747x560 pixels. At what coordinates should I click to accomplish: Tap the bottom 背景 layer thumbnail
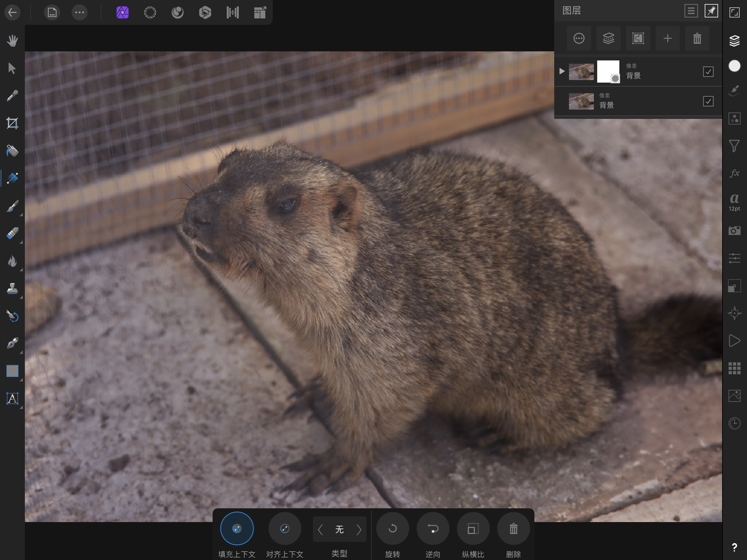pos(581,101)
